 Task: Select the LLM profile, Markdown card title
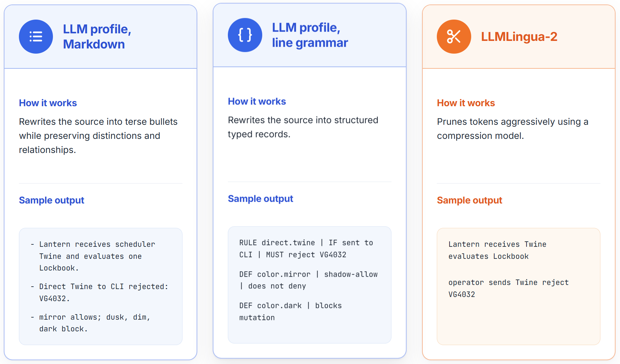[97, 36]
